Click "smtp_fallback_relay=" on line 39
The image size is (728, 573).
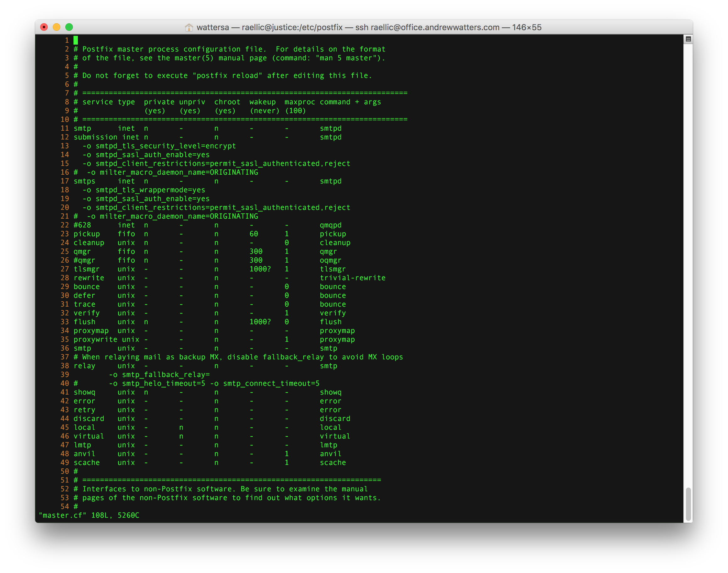[166, 375]
